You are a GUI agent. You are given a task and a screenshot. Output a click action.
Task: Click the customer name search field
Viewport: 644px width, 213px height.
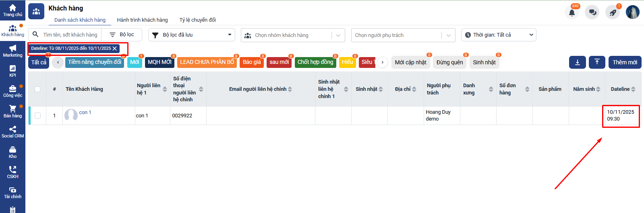(70, 35)
